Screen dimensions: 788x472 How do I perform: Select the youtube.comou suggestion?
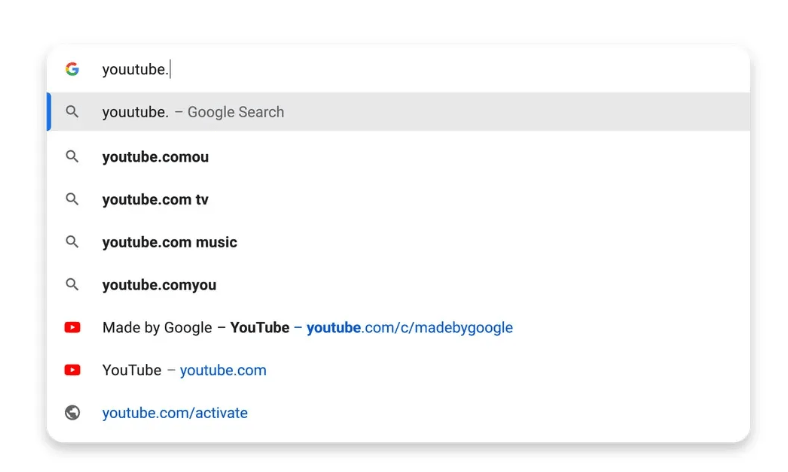399,156
